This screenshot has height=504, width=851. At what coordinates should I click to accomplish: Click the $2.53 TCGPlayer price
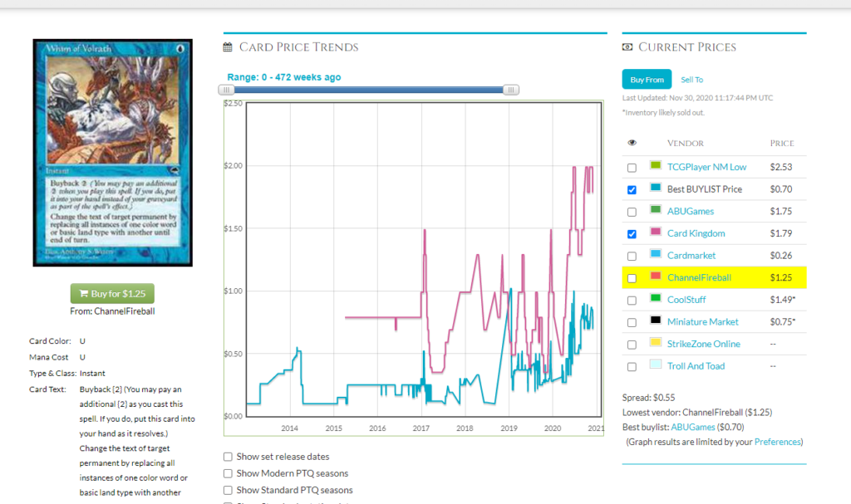(781, 167)
